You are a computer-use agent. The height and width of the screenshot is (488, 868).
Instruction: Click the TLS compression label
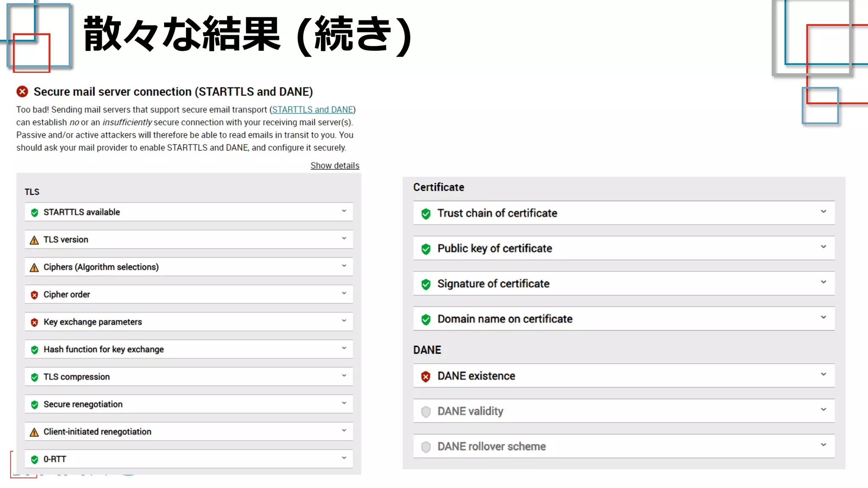(x=77, y=377)
